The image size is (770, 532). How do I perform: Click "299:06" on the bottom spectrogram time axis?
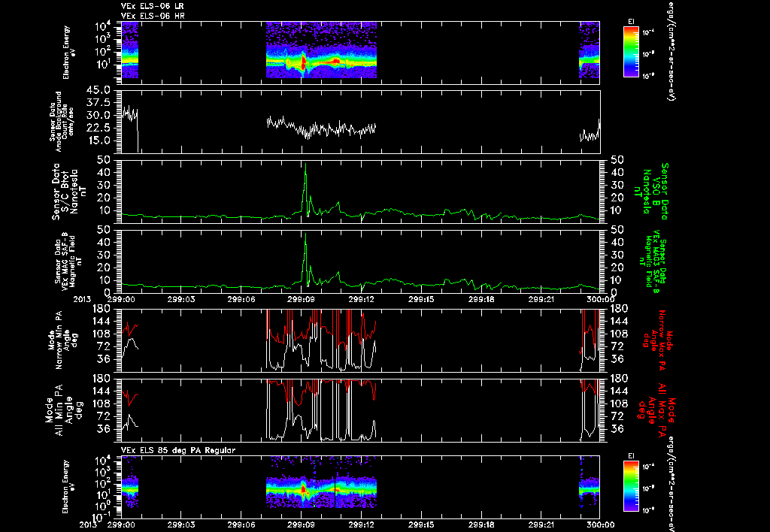pos(241,524)
